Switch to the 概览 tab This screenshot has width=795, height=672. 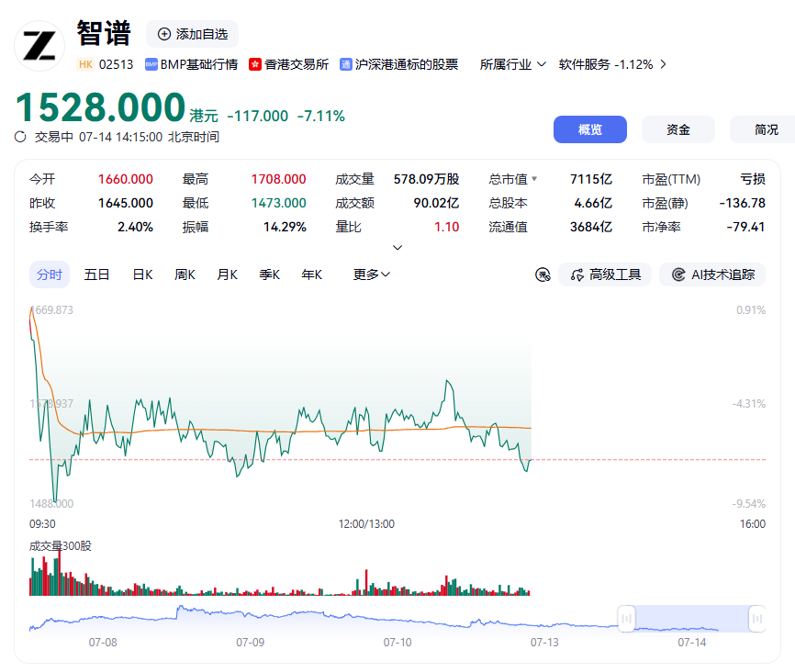click(589, 129)
